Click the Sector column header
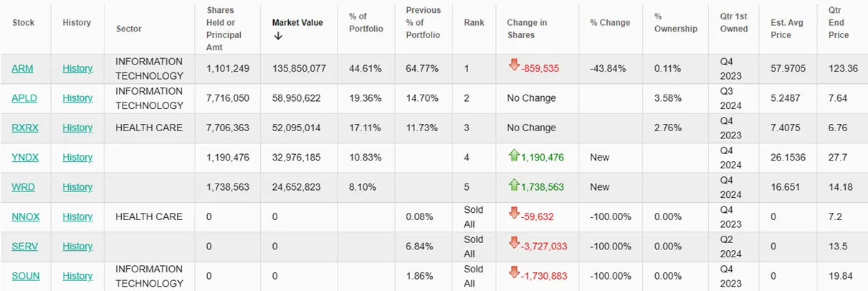Screen dimensions: 868x291 pyautogui.click(x=129, y=29)
